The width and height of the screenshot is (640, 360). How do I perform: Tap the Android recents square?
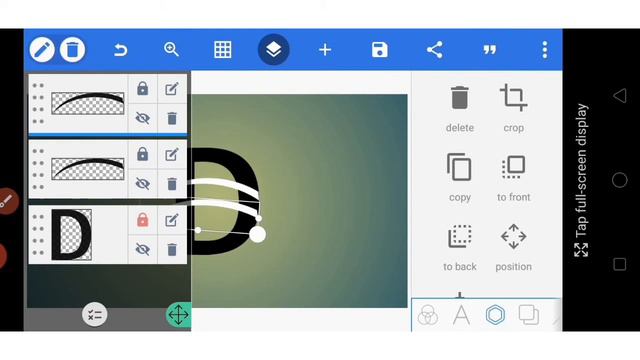coord(620,264)
